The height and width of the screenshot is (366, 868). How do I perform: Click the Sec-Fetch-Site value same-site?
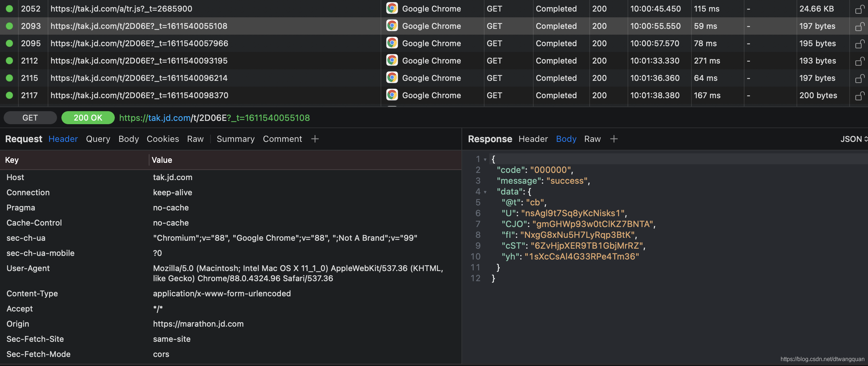pos(172,339)
